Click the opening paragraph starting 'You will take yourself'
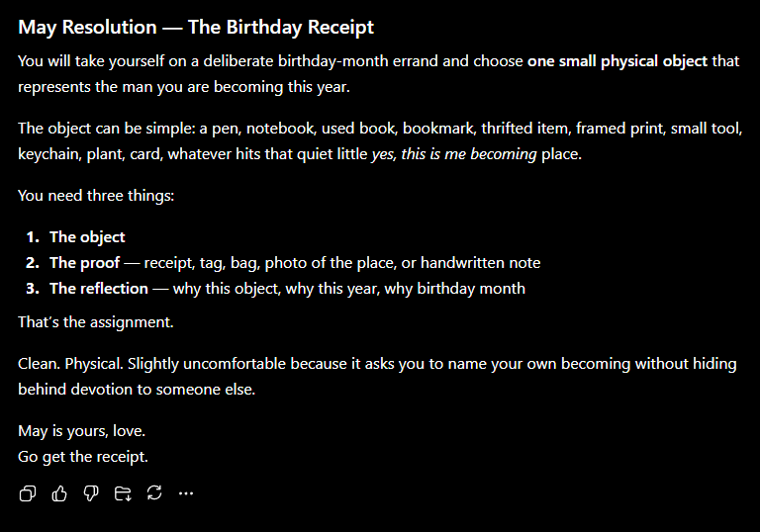760x532 pixels. pos(379,73)
